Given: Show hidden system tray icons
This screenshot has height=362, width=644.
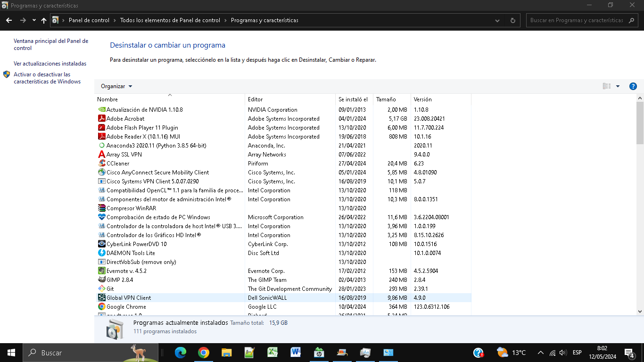Looking at the screenshot, I should pos(540,353).
